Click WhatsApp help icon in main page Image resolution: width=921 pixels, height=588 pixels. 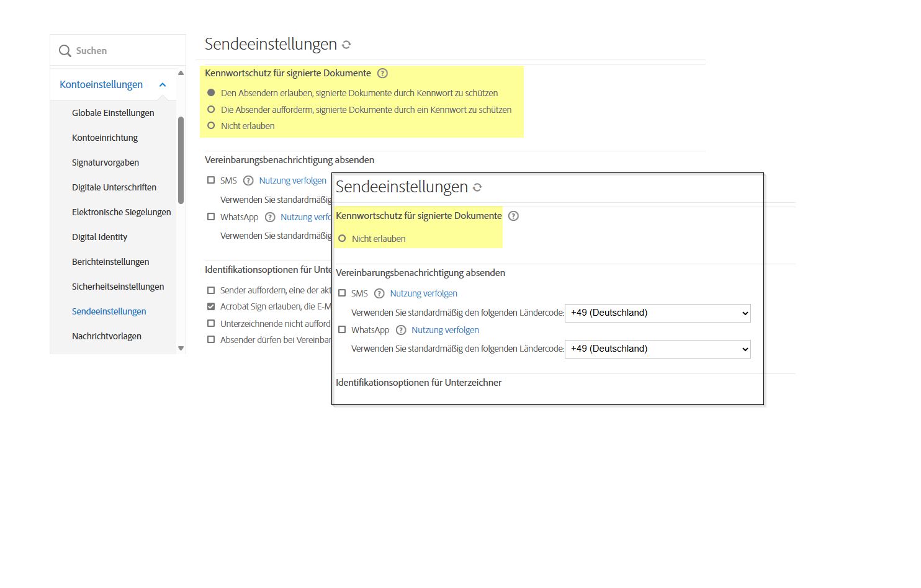click(x=270, y=217)
